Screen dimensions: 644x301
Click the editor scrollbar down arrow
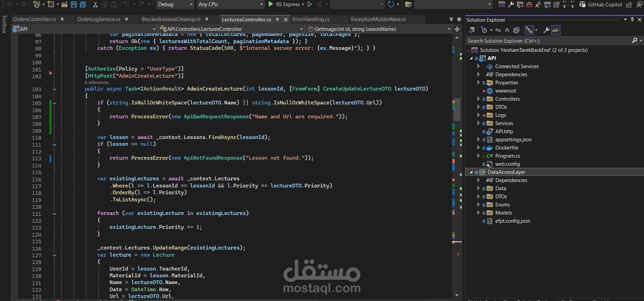click(457, 295)
